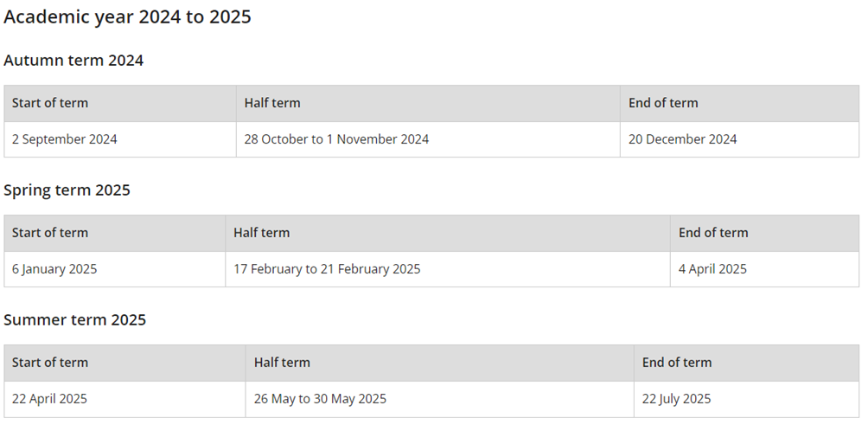Image resolution: width=868 pixels, height=431 pixels.
Task: Select the 22 April 2025 cell
Action: point(124,399)
